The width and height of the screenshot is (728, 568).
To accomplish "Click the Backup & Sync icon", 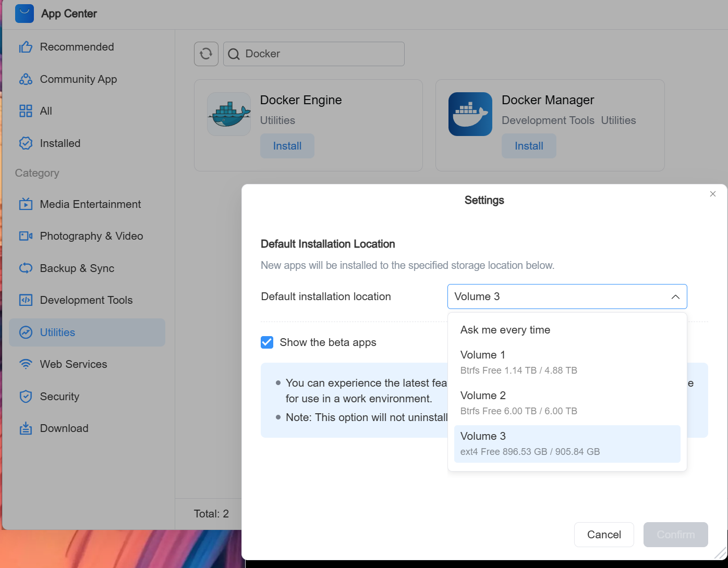I will pos(26,268).
